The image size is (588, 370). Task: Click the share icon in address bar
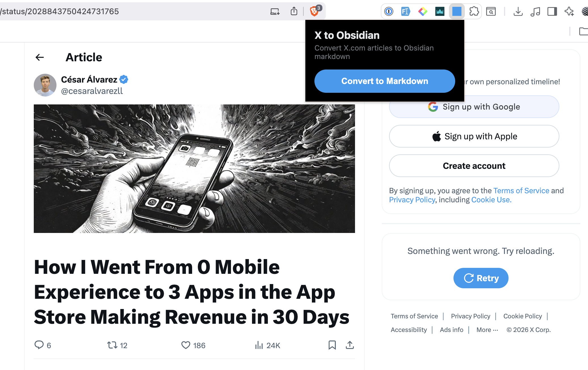pos(294,11)
